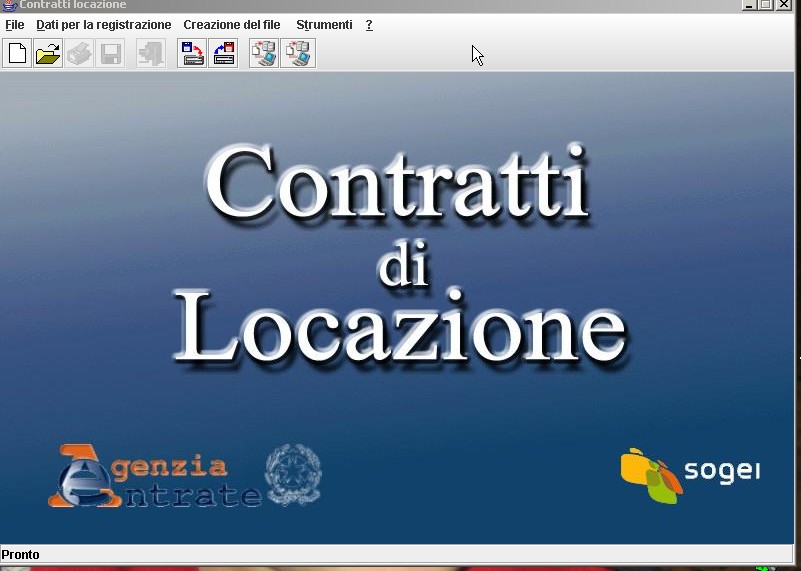
Task: Open Creazione del file menu
Action: tap(232, 25)
